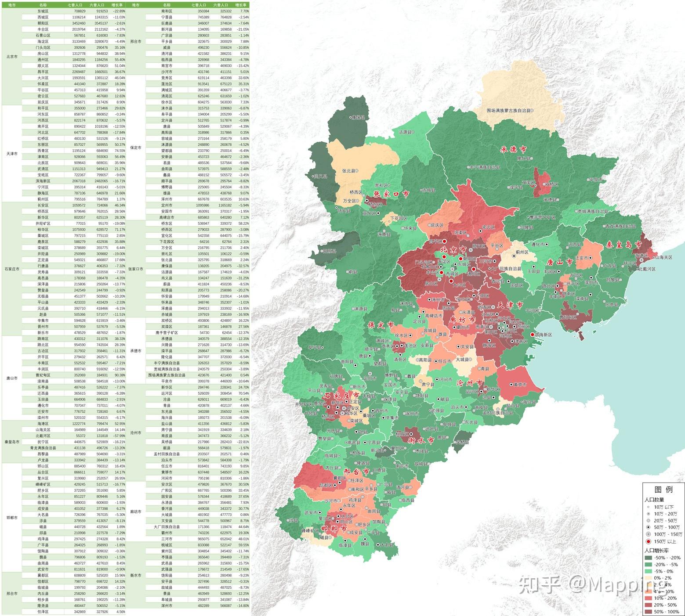Click the 10万 以下 legend circle symbol
Viewport: 685px width, 616px height.
(649, 507)
